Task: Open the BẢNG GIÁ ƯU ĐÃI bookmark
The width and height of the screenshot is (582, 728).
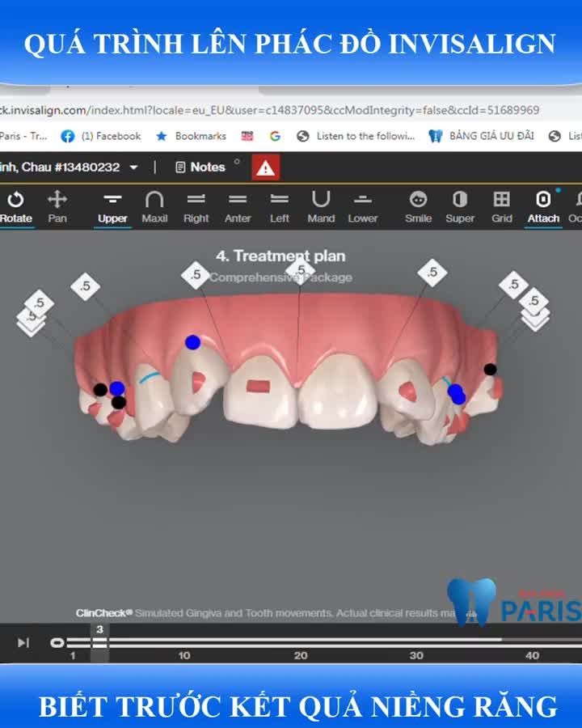Action: click(x=481, y=136)
